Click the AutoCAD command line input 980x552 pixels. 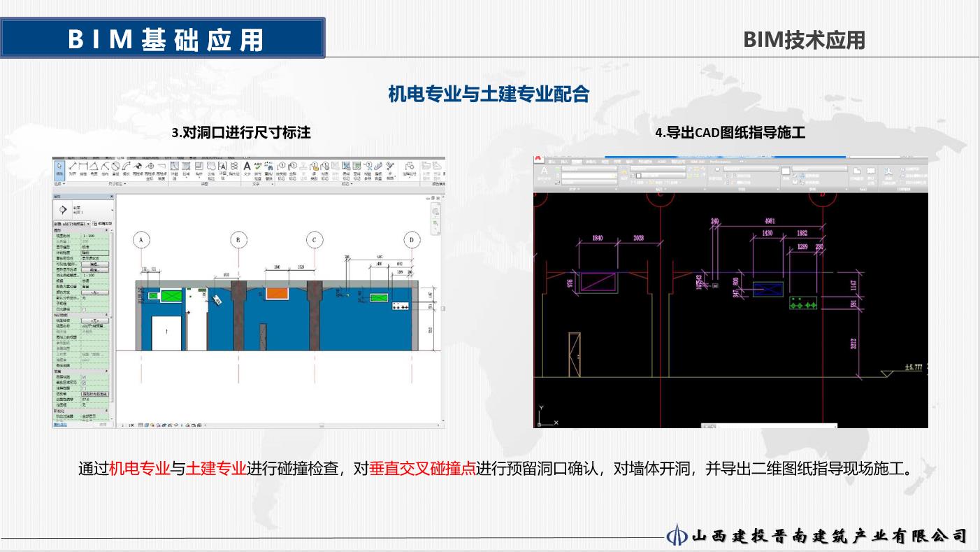pos(769,425)
